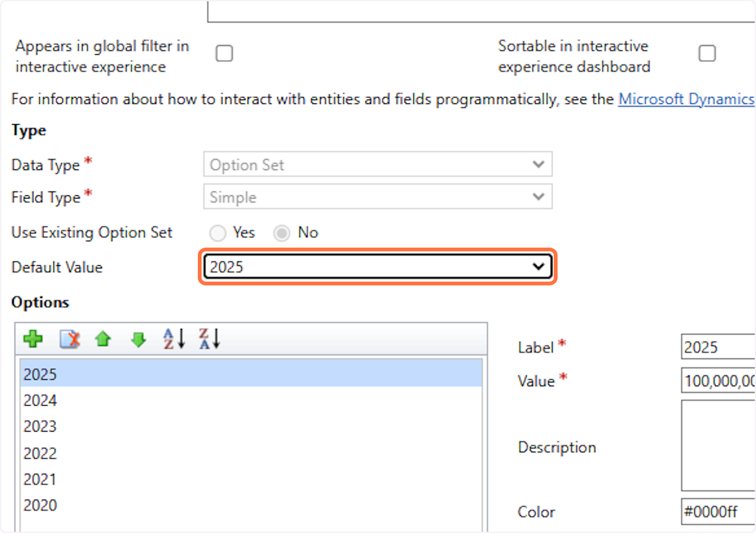Click the Description text area

pyautogui.click(x=718, y=445)
